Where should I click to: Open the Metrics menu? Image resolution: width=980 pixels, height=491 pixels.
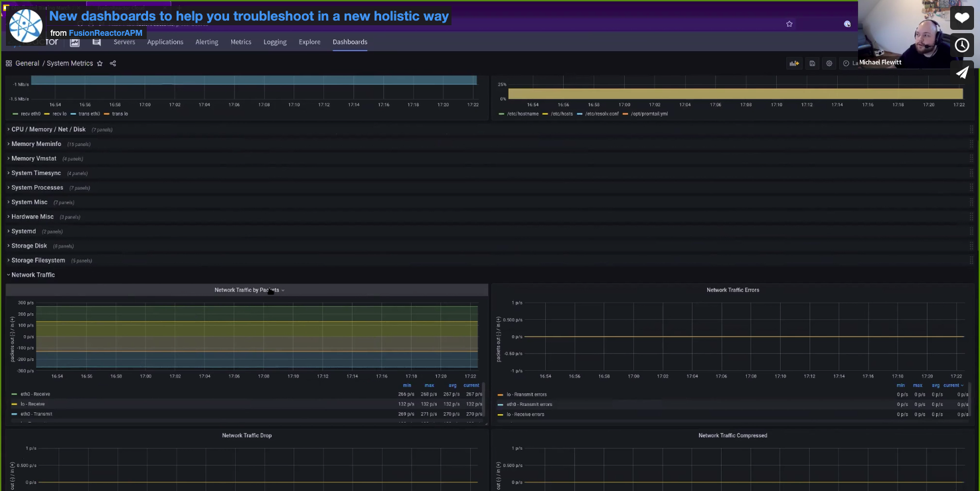click(241, 42)
